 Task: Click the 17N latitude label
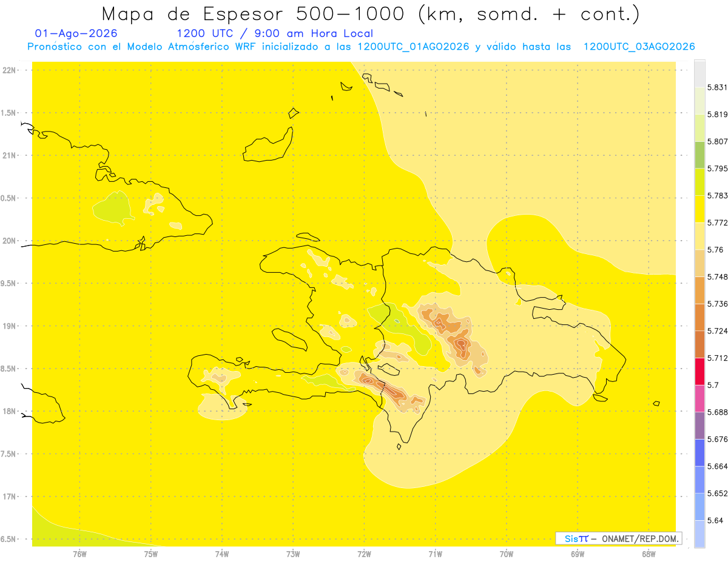(9, 497)
